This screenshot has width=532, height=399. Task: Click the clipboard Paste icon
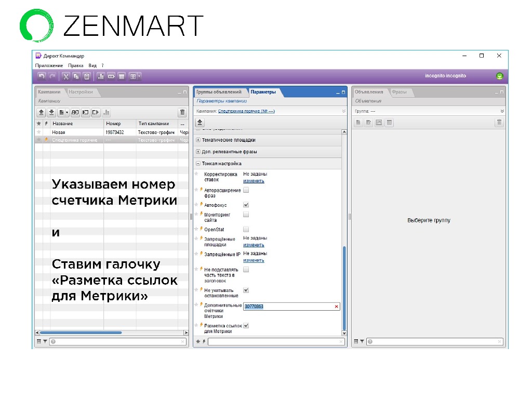87,76
